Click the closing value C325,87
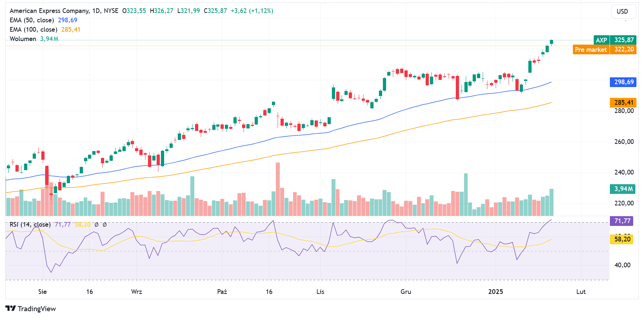The height and width of the screenshot is (318, 644). pos(216,11)
